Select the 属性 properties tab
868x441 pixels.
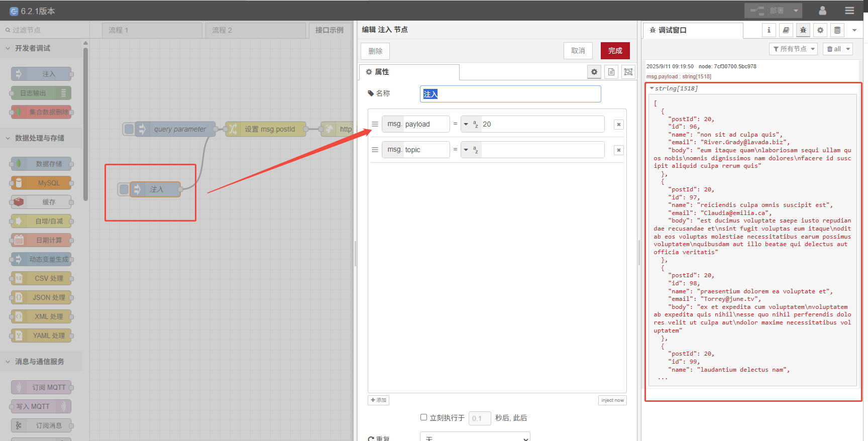409,72
